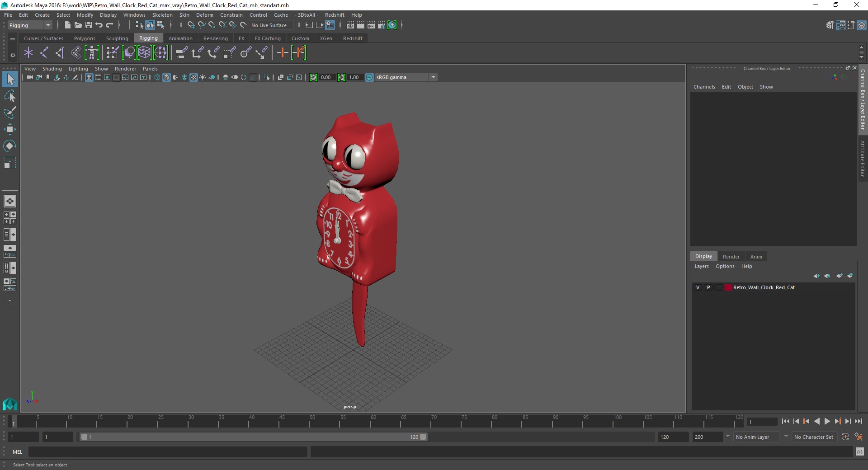Play the animation forwards
Image resolution: width=868 pixels, height=470 pixels.
(x=827, y=421)
